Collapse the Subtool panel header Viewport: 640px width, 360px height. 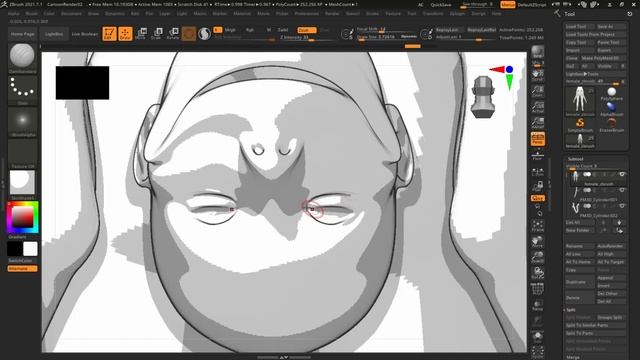576,159
